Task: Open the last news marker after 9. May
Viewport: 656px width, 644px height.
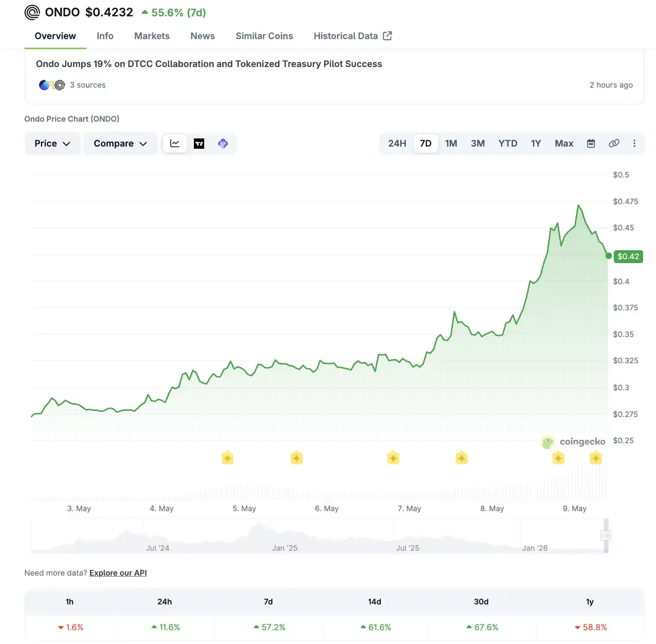Action: (595, 458)
